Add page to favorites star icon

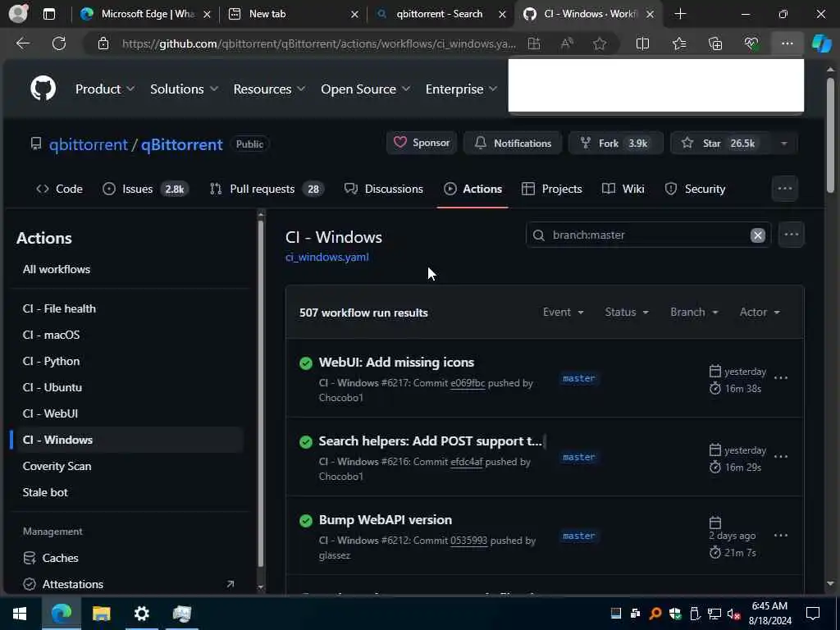tap(600, 43)
